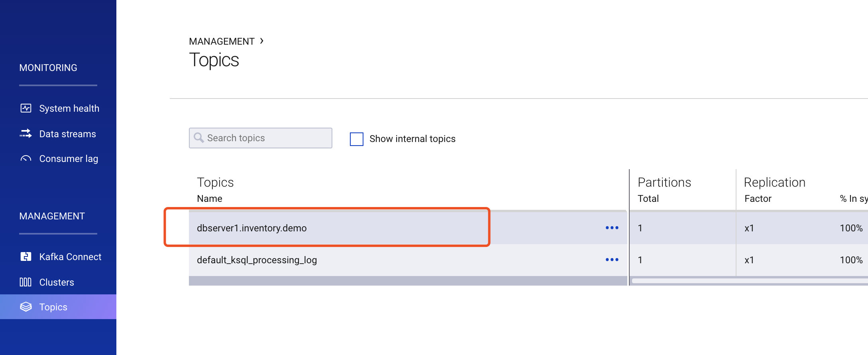Image resolution: width=868 pixels, height=355 pixels.
Task: Click the Consumer lag gauge icon
Action: click(x=26, y=159)
